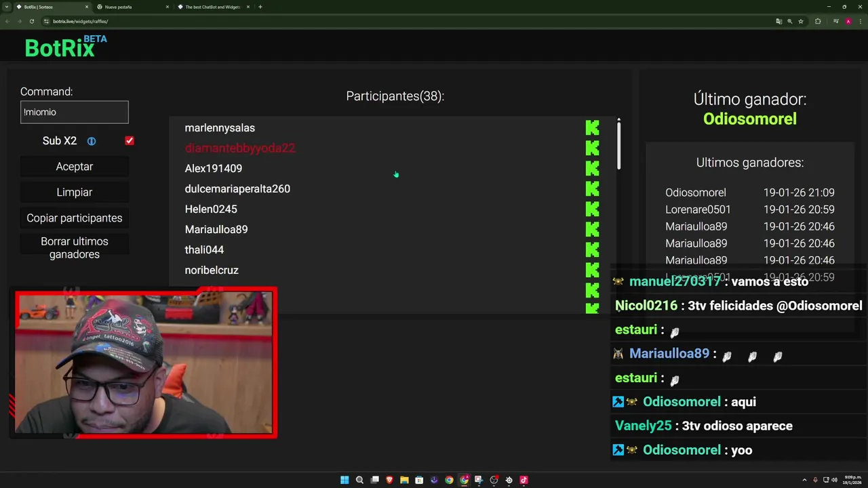The image size is (868, 488).
Task: Uncheck the Sub X2 checkbox
Action: click(x=130, y=141)
